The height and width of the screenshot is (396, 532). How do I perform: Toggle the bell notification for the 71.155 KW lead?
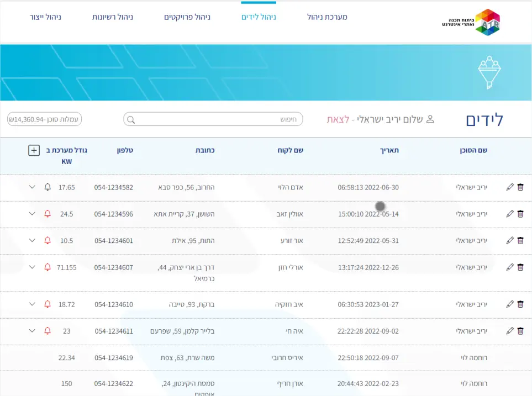(48, 267)
